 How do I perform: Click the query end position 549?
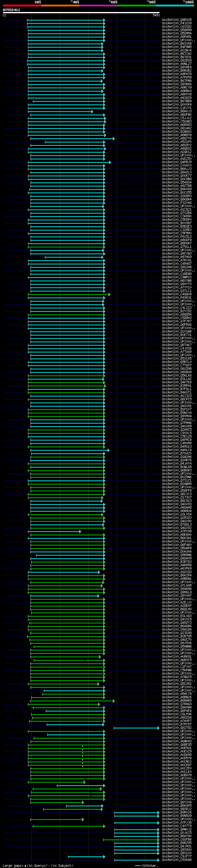tap(155, 15)
